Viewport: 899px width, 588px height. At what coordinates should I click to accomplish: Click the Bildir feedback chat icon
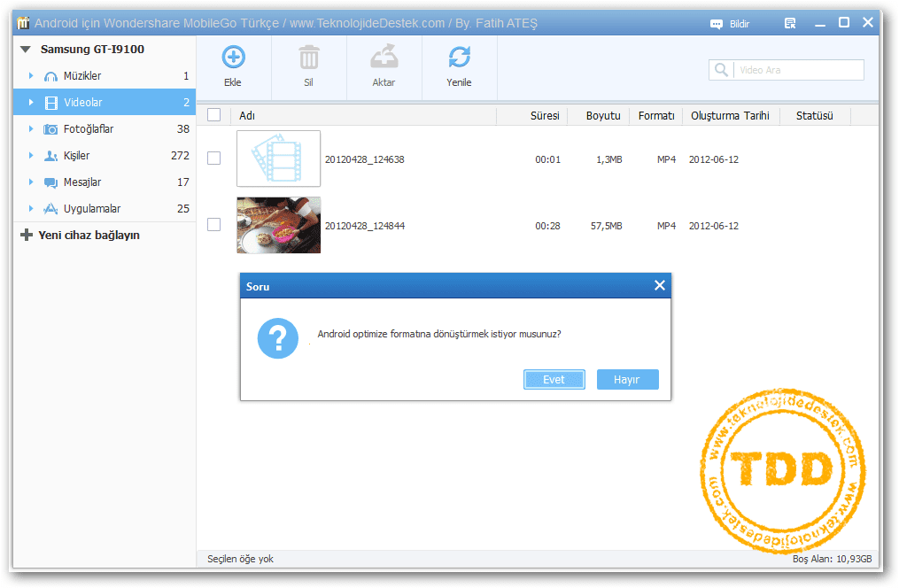pyautogui.click(x=717, y=24)
